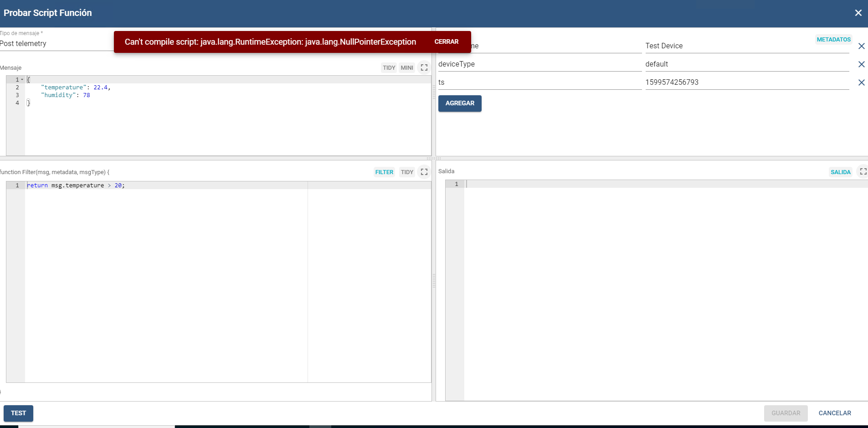Toggle the FILTER mode for the script

[x=384, y=172]
